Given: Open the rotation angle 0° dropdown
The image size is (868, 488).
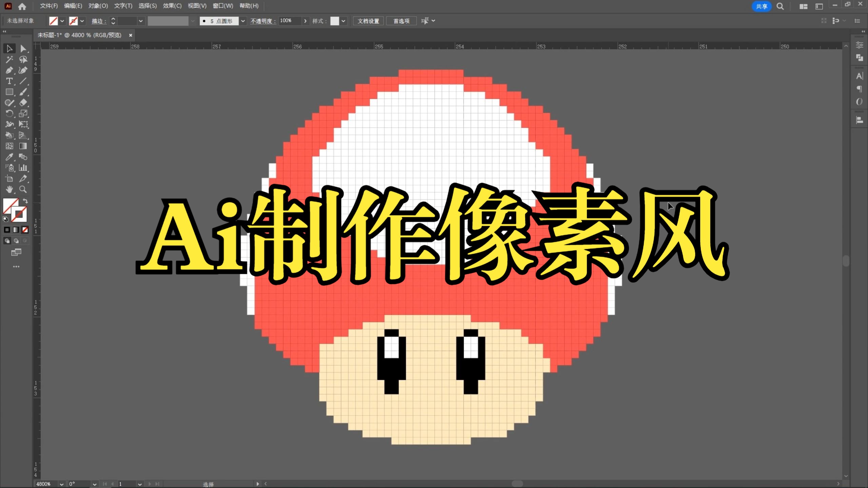Looking at the screenshot, I should [x=95, y=484].
